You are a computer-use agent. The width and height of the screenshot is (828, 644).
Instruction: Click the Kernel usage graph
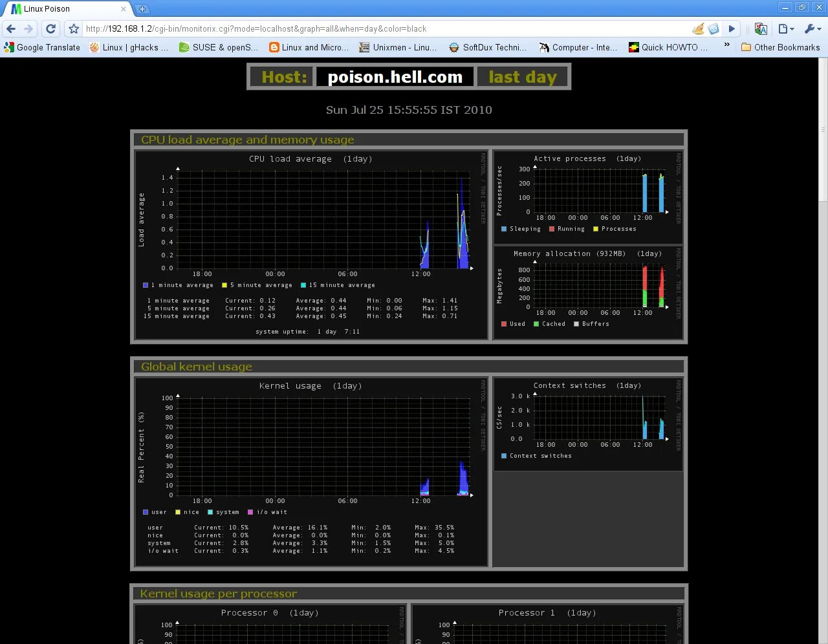click(x=310, y=472)
